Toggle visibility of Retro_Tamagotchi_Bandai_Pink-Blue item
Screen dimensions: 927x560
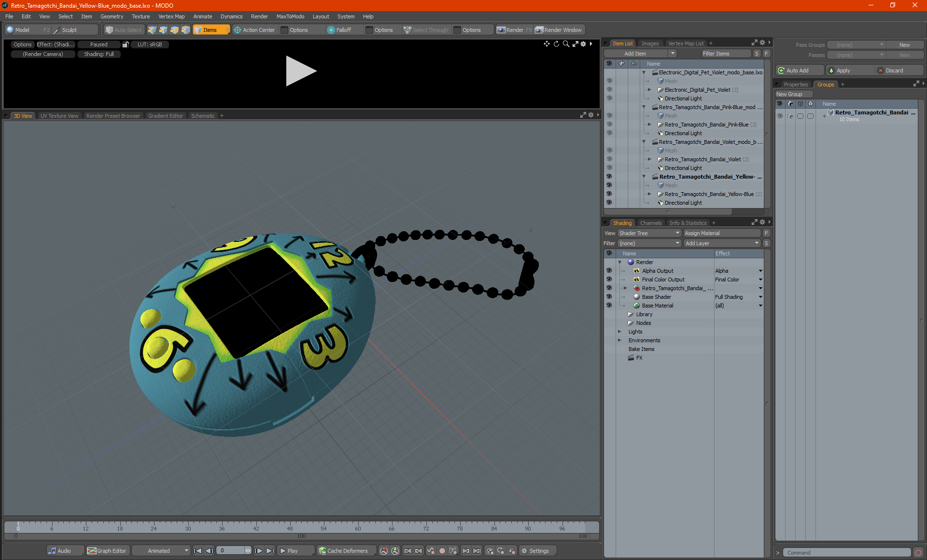coord(609,125)
